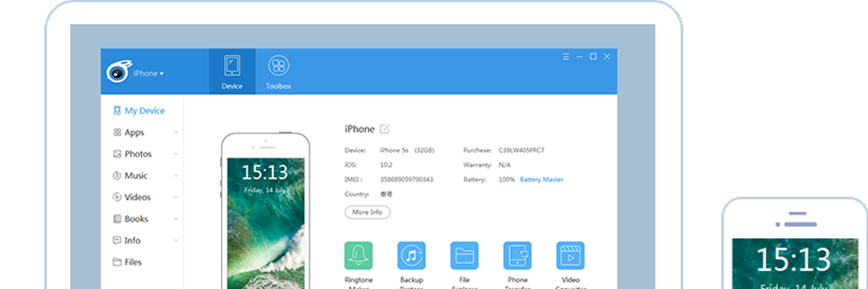Switch to the Toolbox tab

[278, 72]
